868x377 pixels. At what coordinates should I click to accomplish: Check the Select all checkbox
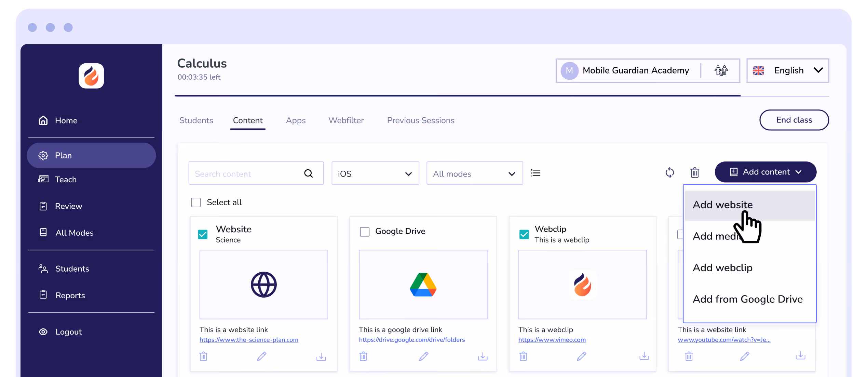click(x=196, y=203)
